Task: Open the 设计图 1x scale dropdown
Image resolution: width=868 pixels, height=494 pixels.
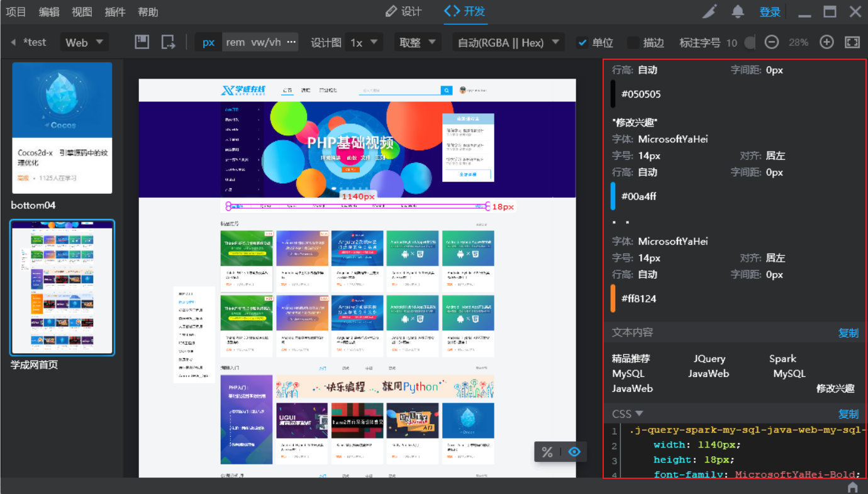Action: tap(364, 42)
